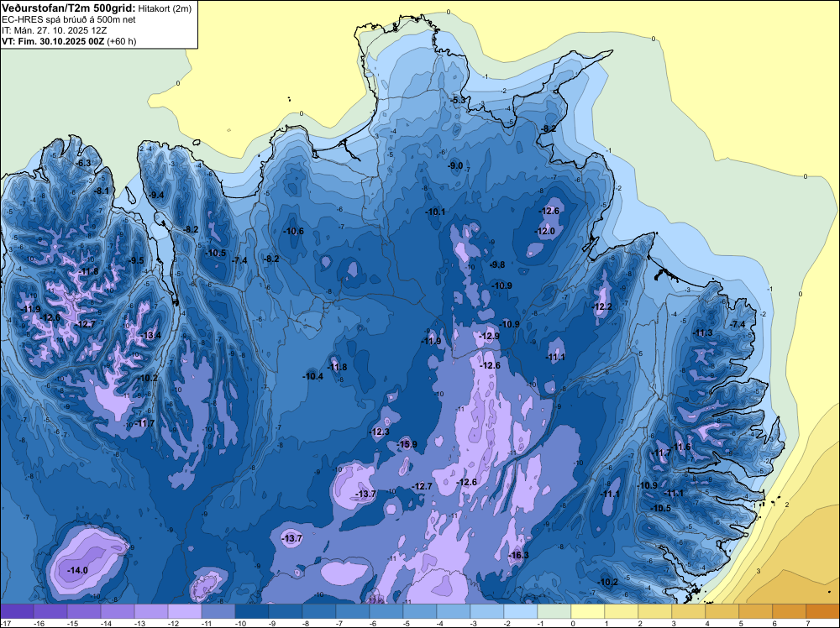Click the -15.9 temperature label
This screenshot has height=628, width=840.
(407, 444)
